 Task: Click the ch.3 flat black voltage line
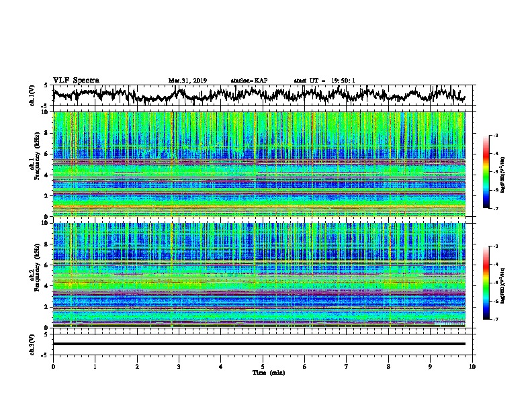(x=259, y=344)
